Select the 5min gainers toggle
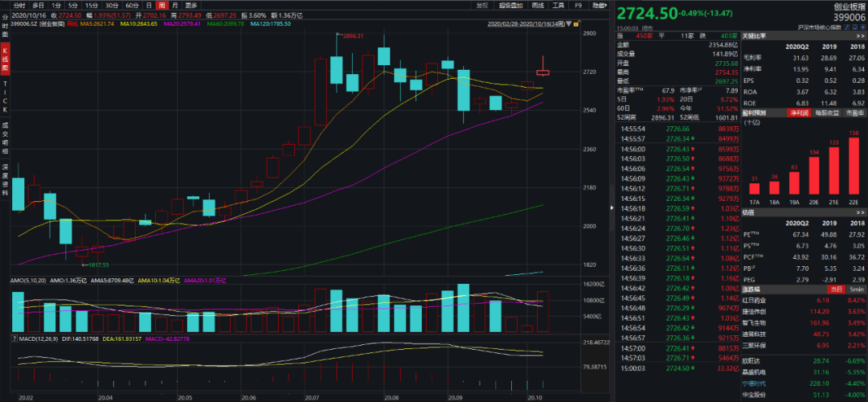This screenshot has height=402, width=868. point(857,289)
